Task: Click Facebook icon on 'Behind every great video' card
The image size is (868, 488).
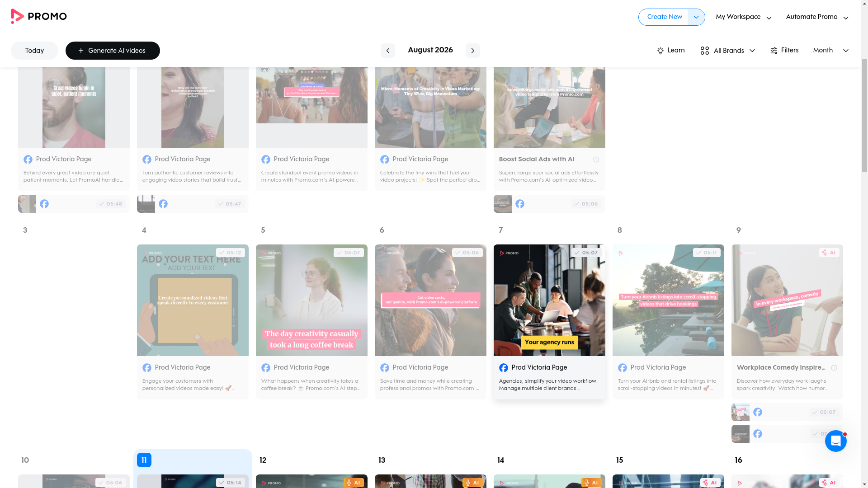Action: coord(28,160)
